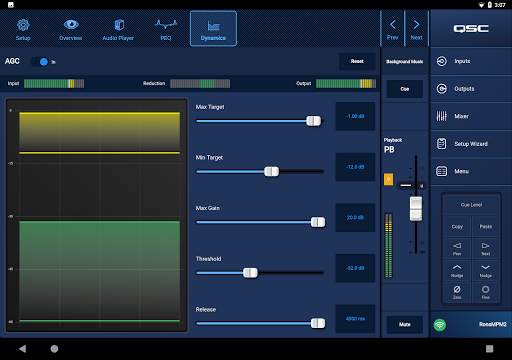Launch the Setup Wizard
This screenshot has width=512, height=360.
click(471, 144)
